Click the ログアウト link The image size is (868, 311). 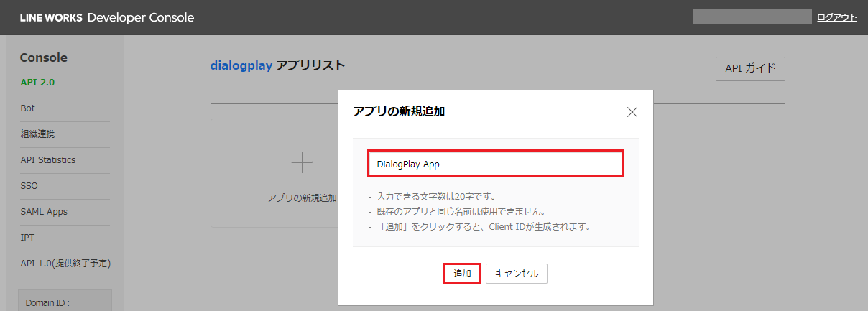pyautogui.click(x=837, y=17)
